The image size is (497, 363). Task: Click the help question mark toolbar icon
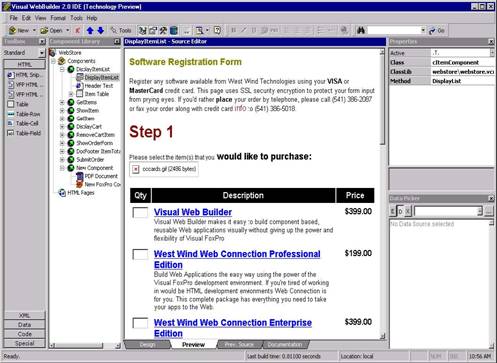click(217, 31)
